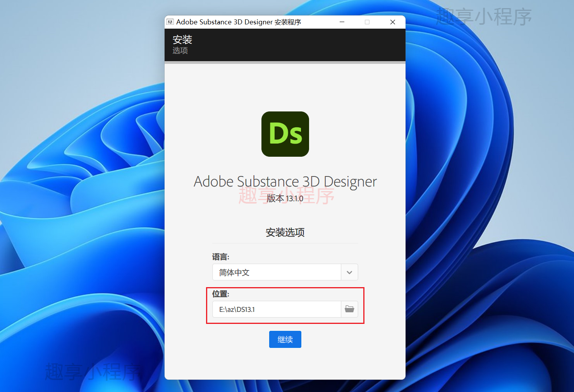
Task: Open the language dropdown arrow
Action: tap(349, 272)
